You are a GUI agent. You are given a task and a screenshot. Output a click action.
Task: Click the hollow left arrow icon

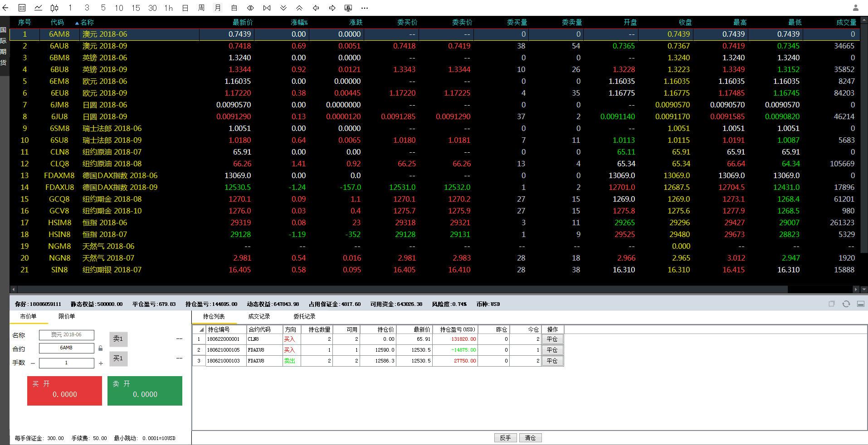(x=316, y=8)
